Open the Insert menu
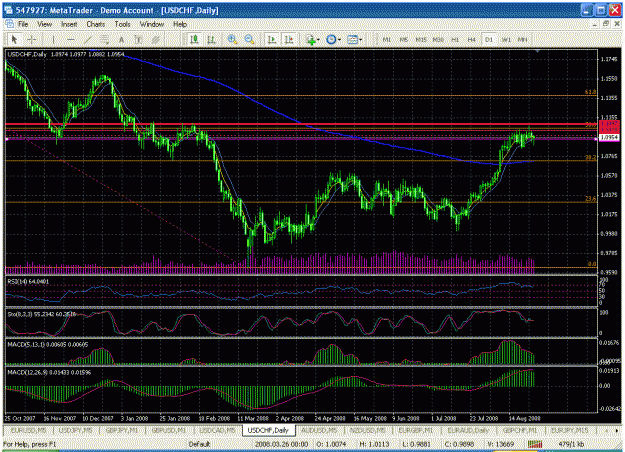Viewport: 625px width, 452px height. [69, 24]
